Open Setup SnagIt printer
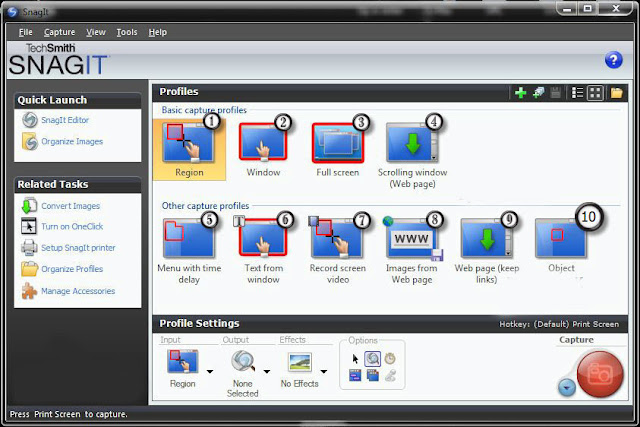Viewport: 640px width, 427px height. point(69,248)
